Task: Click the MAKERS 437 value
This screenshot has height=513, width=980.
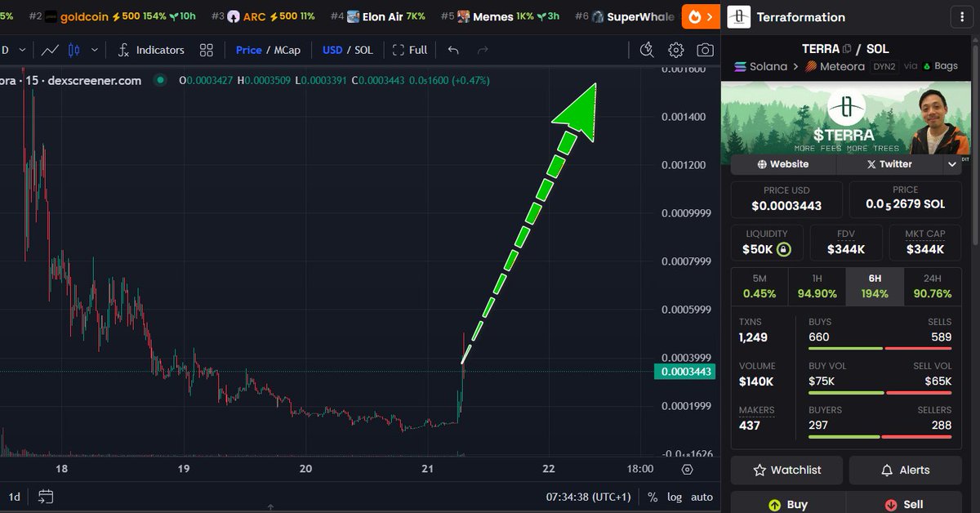Action: tap(750, 425)
